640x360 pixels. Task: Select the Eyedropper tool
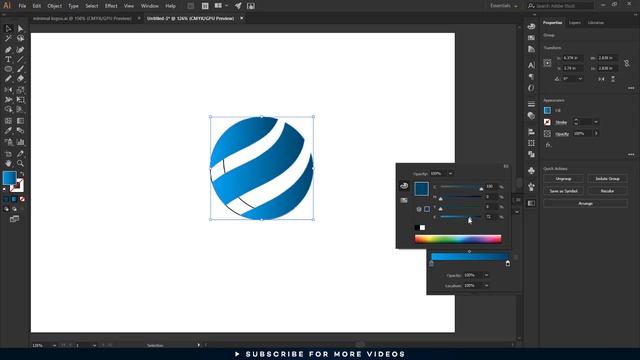tap(8, 131)
